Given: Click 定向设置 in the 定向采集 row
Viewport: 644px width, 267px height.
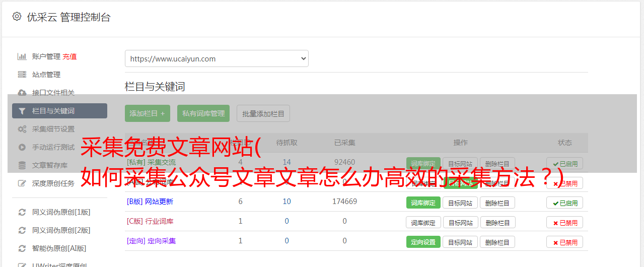Looking at the screenshot, I should tap(423, 242).
